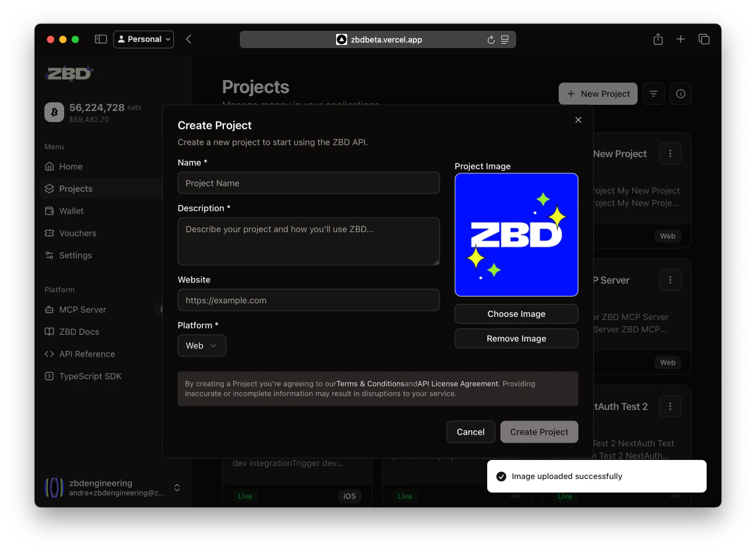
Task: Click the Image uploaded successfully toast
Action: click(596, 477)
